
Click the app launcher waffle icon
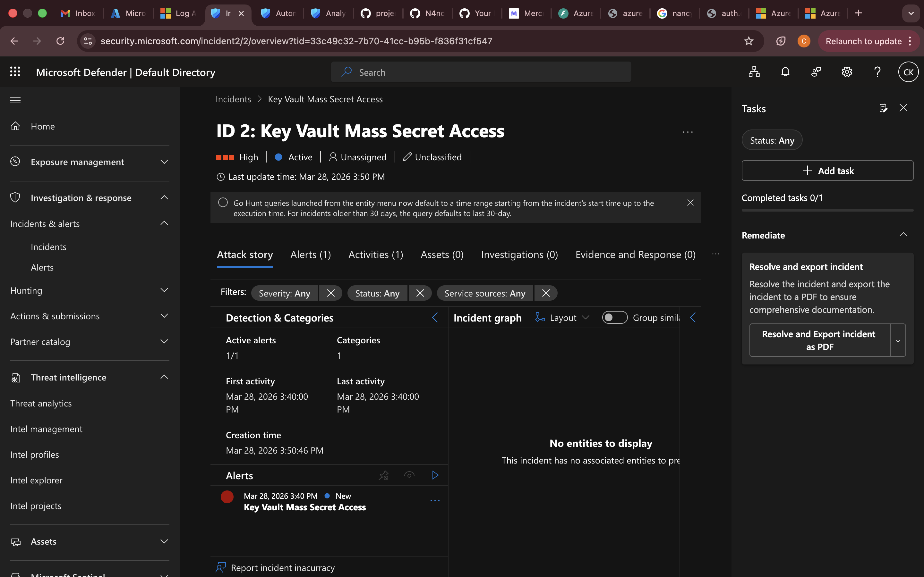click(15, 72)
